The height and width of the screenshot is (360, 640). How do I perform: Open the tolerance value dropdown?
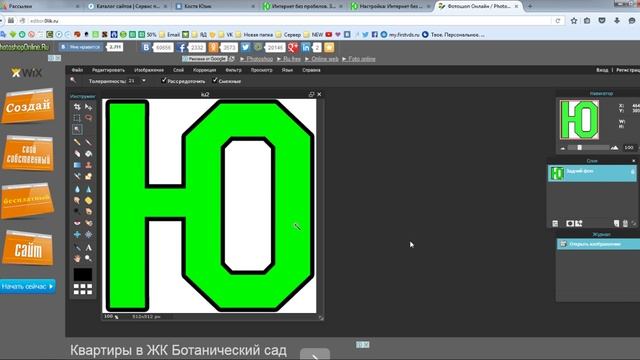pyautogui.click(x=144, y=81)
